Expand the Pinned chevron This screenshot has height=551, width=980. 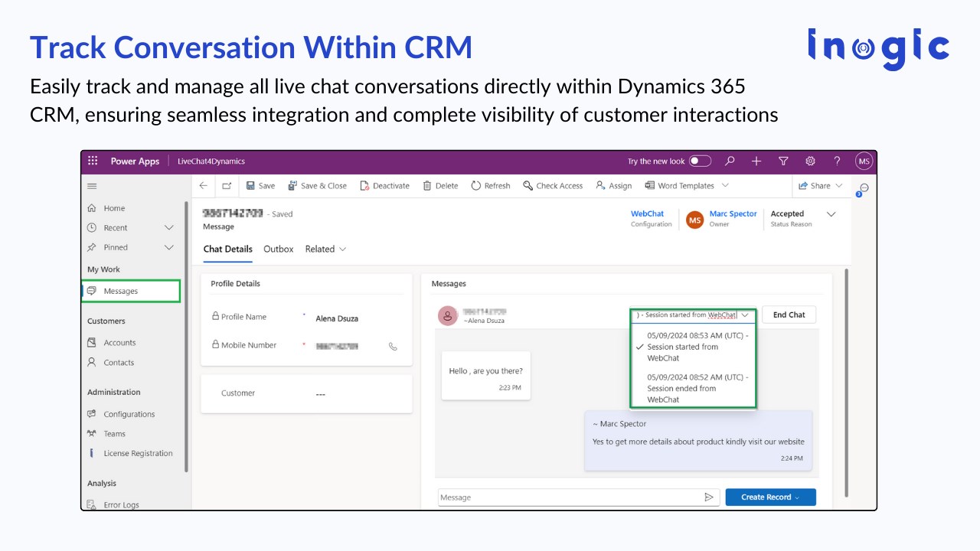tap(169, 247)
